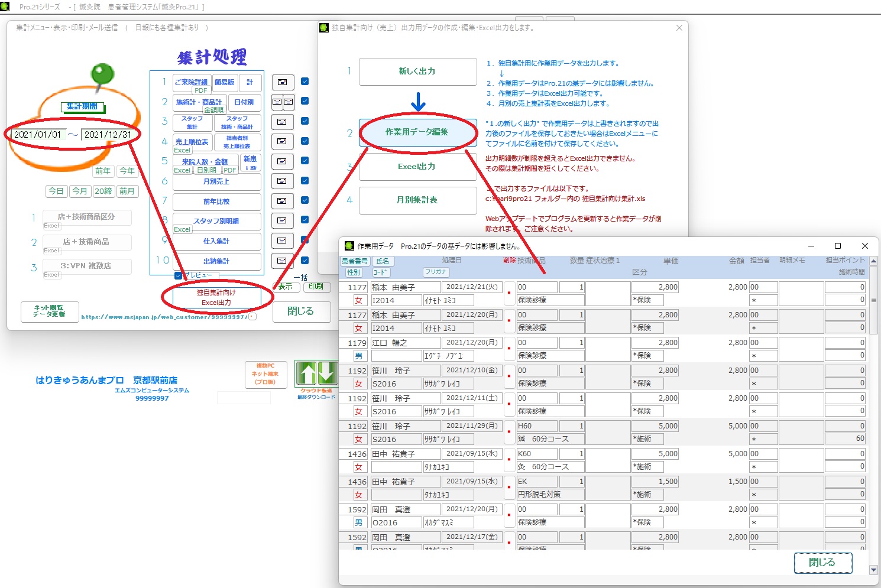Toggle the checkbox for row 3 スタッフ集計
The image size is (881, 588).
(305, 121)
